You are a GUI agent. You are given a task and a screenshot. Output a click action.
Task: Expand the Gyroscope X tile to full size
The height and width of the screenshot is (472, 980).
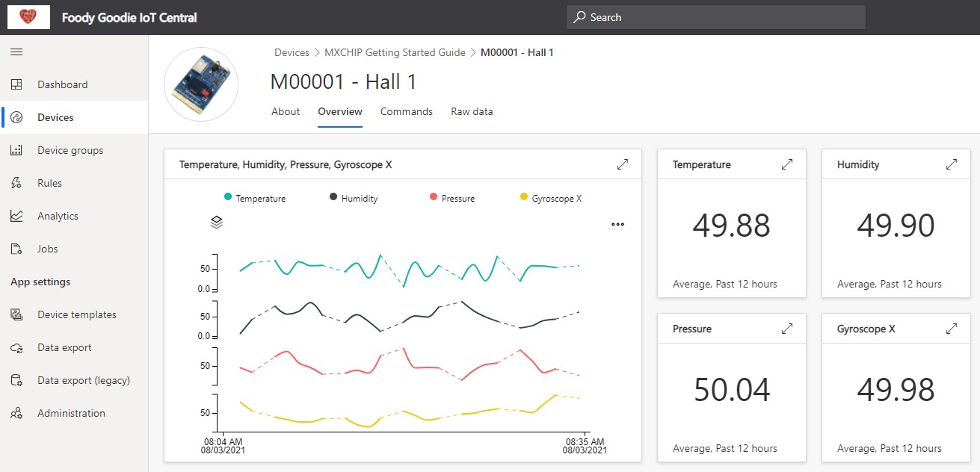tap(952, 329)
